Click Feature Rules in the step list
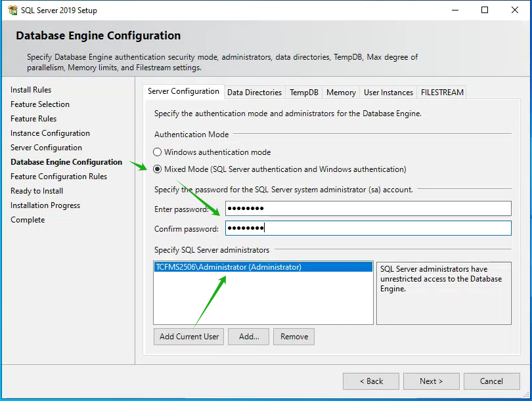 [33, 119]
